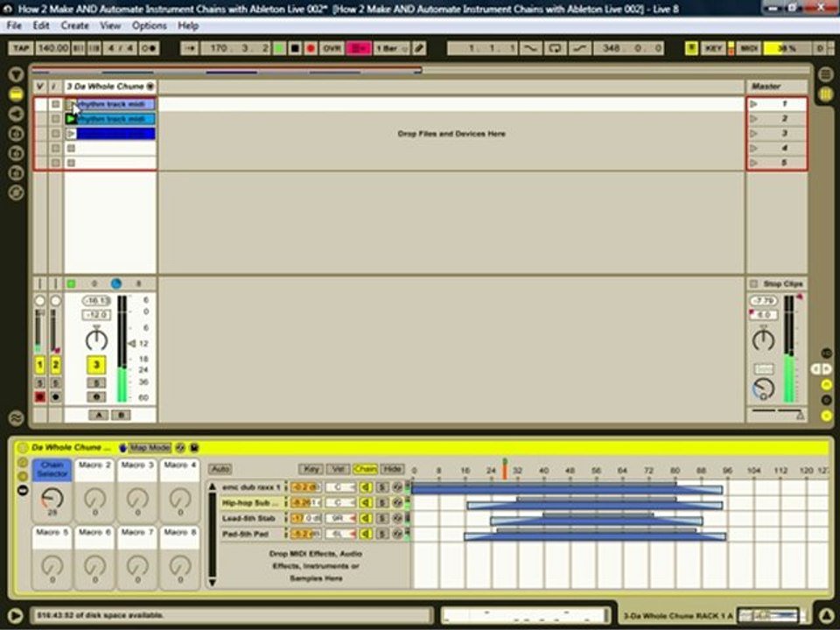Toggle the Draw Mode pencil icon
Screen dimensions: 840x630
[419, 48]
